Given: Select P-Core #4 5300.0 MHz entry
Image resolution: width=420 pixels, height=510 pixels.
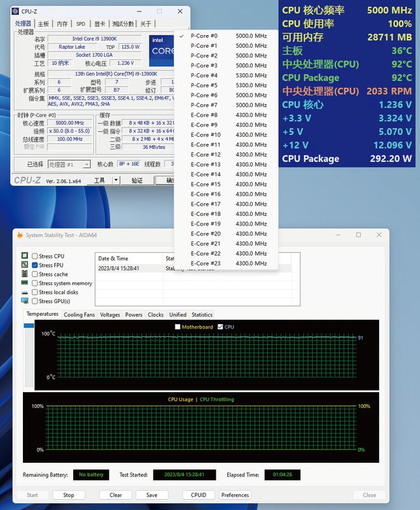Looking at the screenshot, I should pos(226,76).
